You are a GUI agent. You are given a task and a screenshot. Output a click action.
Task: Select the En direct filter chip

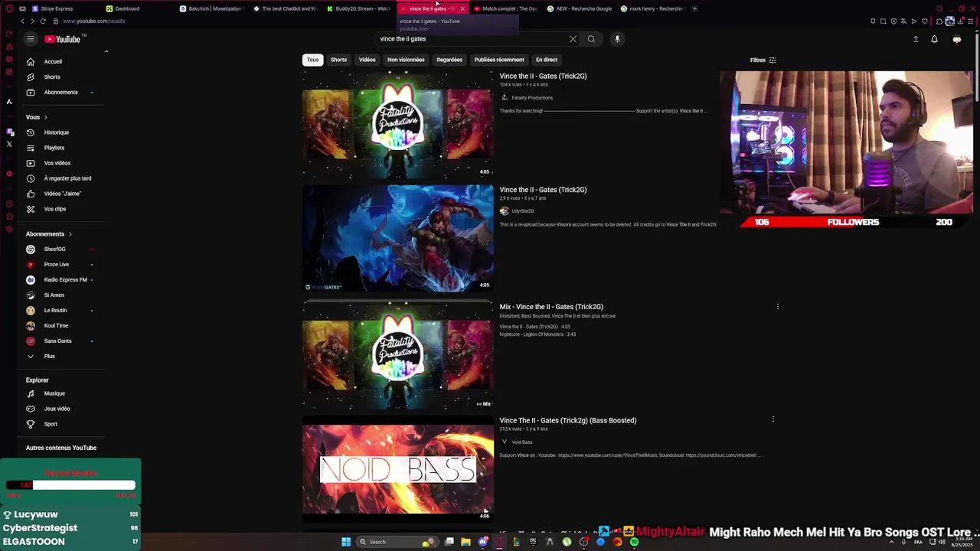point(547,60)
